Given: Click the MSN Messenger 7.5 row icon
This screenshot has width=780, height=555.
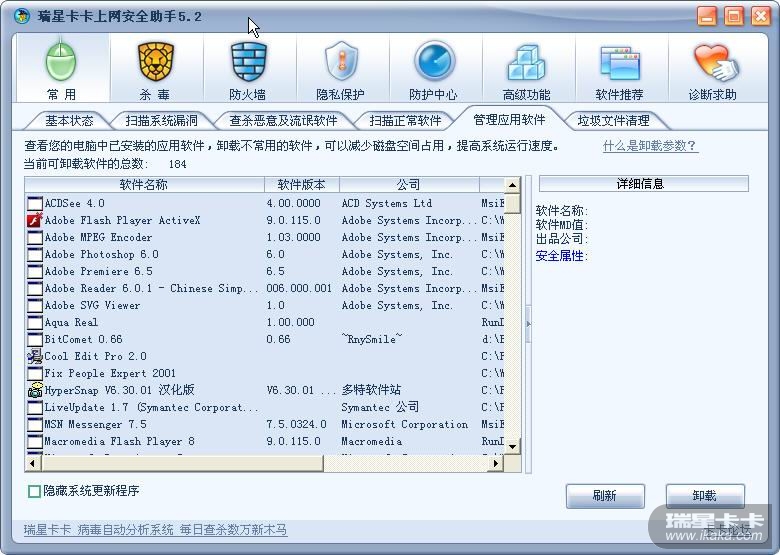Looking at the screenshot, I should click(x=35, y=424).
